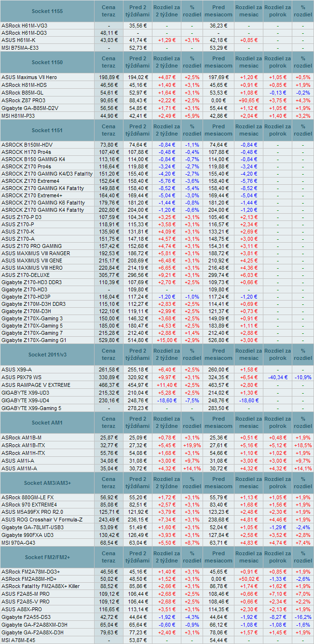The height and width of the screenshot is (644, 314).
Task: Select ASROCK H170 Pro4s product name
Action: tap(27, 152)
